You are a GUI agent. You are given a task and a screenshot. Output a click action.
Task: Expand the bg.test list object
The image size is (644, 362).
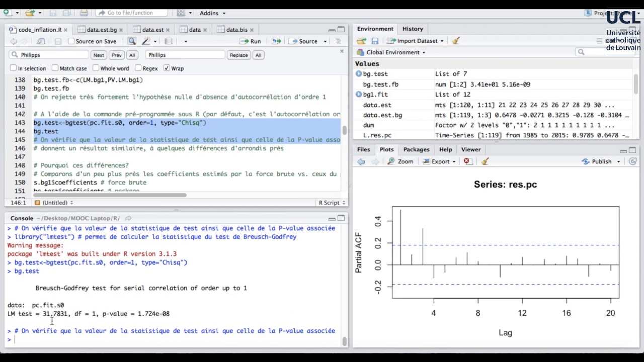359,74
